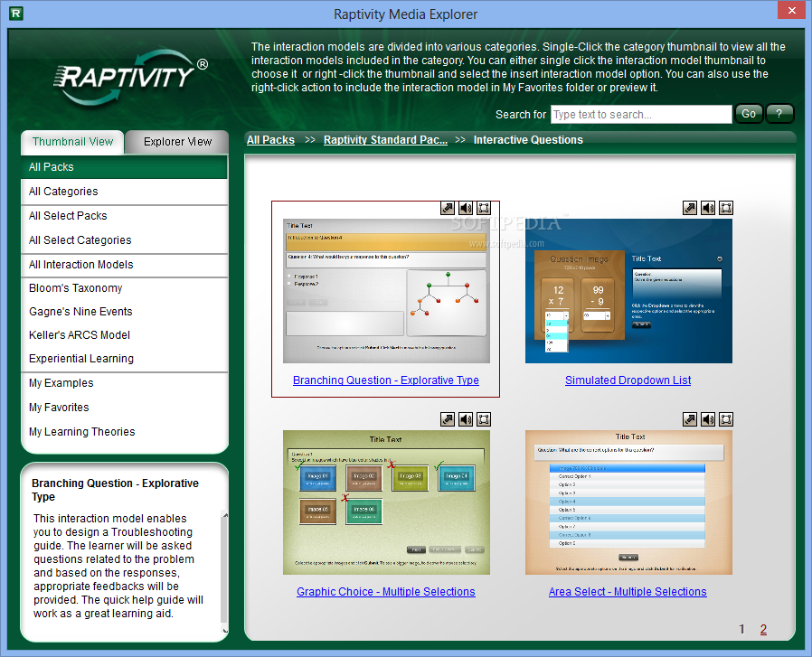Click fullscreen preview icon above Area Select thumbnail
Screen dimensions: 812x657
726,419
